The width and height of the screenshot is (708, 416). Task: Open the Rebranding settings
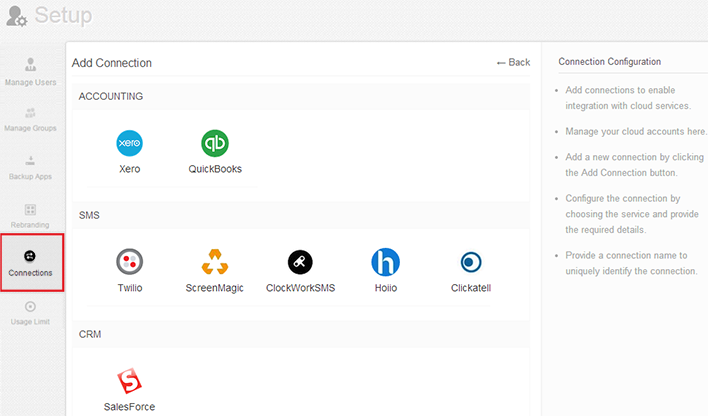click(30, 216)
